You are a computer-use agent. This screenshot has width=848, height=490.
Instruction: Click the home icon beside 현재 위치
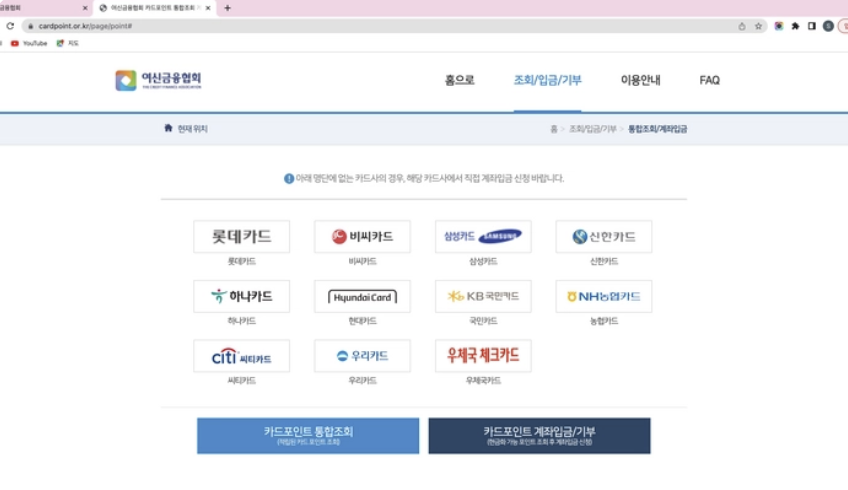[x=168, y=128]
